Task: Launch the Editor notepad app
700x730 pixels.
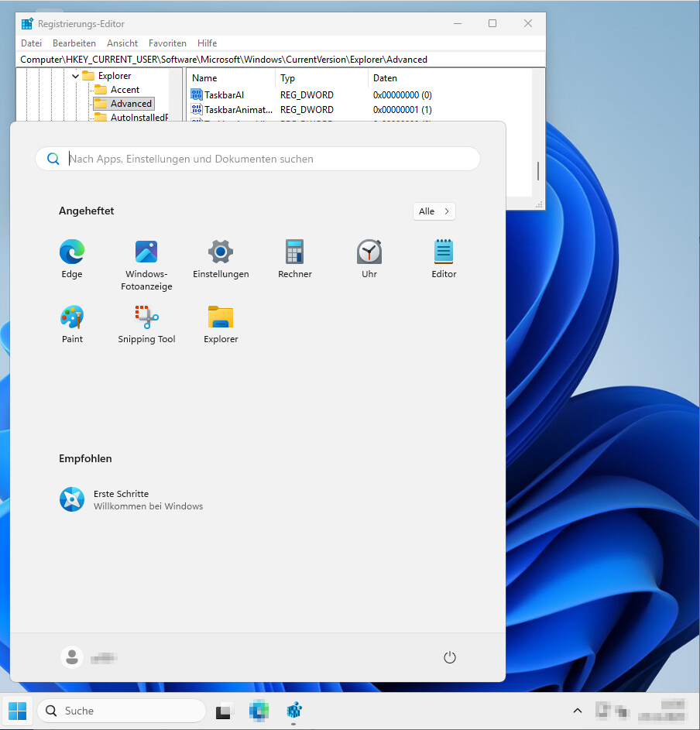Action: (444, 252)
